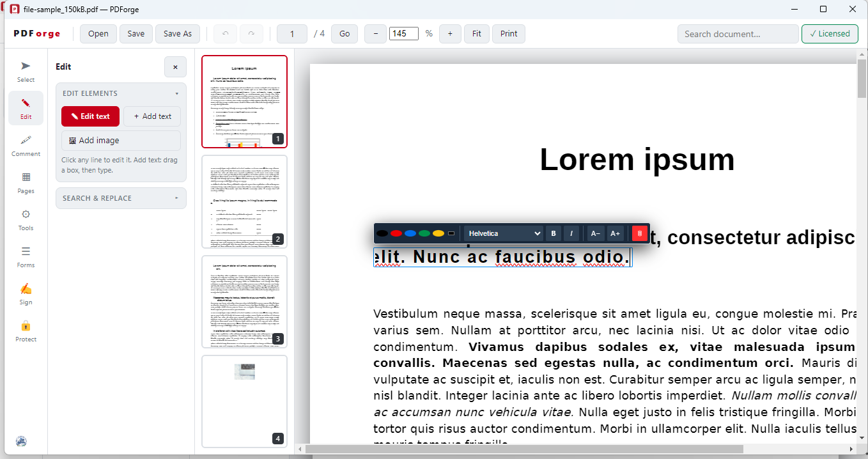
Task: Pick the green color swatch
Action: (x=424, y=233)
